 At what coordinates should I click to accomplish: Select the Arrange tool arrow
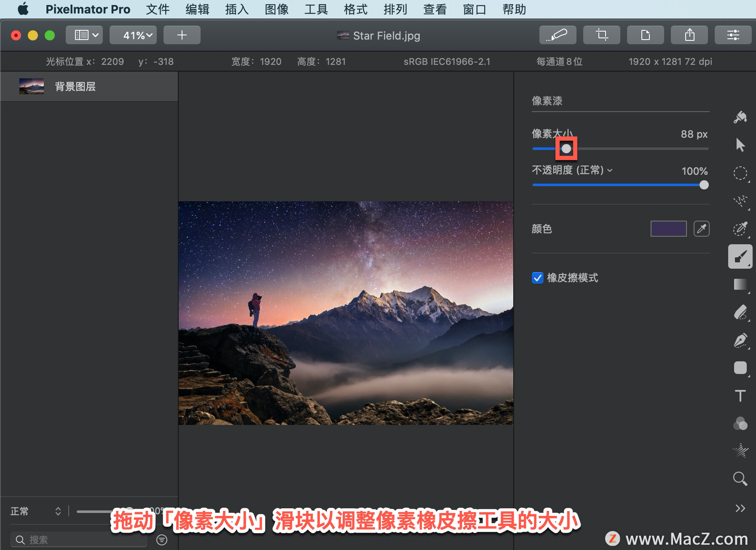[740, 144]
